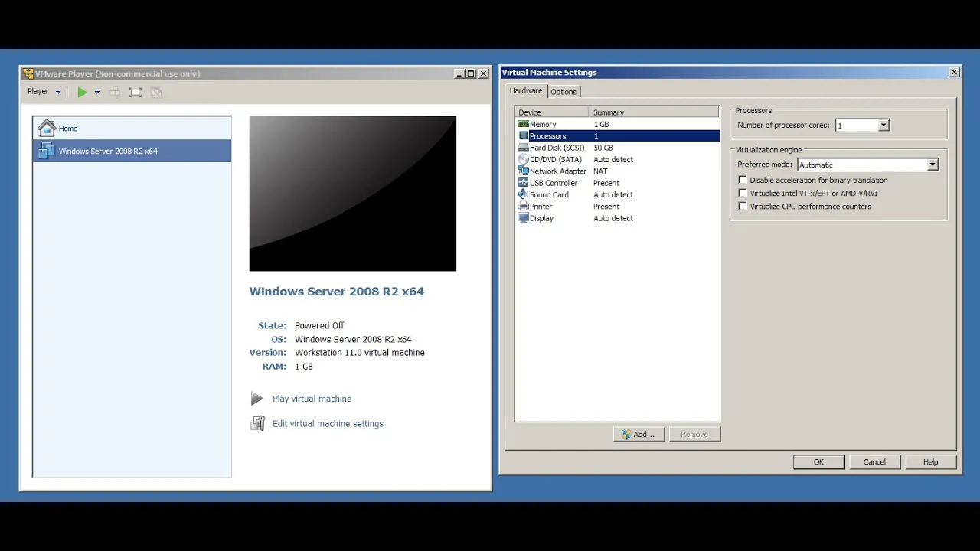This screenshot has width=980, height=551.
Task: Select the Display row label
Action: 541,218
